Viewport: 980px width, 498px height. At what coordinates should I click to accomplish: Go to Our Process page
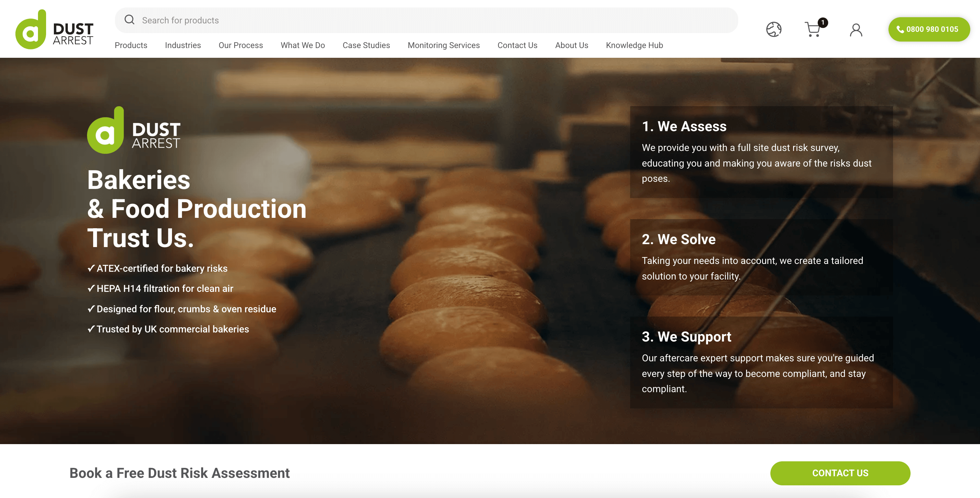coord(240,45)
